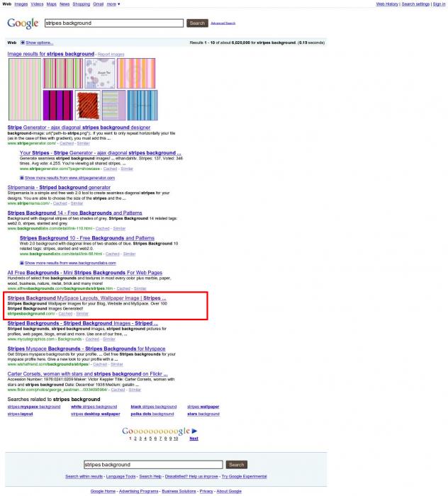Click related search 'stripes wallpaper'
448x496 pixels.
coord(203,407)
